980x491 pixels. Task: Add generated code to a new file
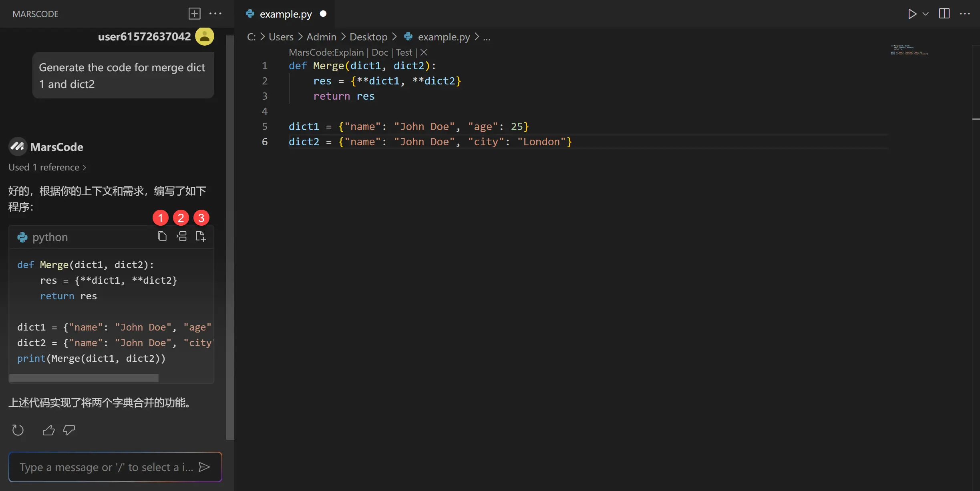201,237
